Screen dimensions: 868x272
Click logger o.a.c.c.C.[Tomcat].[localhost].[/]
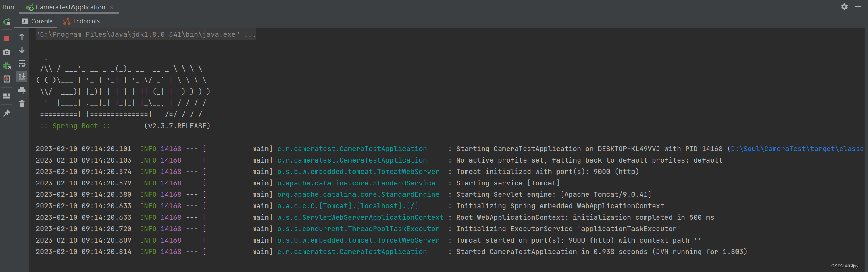[348, 206]
